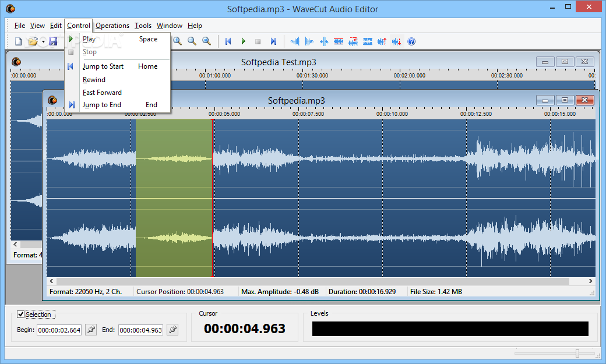Open Help via the blue question mark icon
Image resolution: width=606 pixels, height=364 pixels.
pos(411,41)
